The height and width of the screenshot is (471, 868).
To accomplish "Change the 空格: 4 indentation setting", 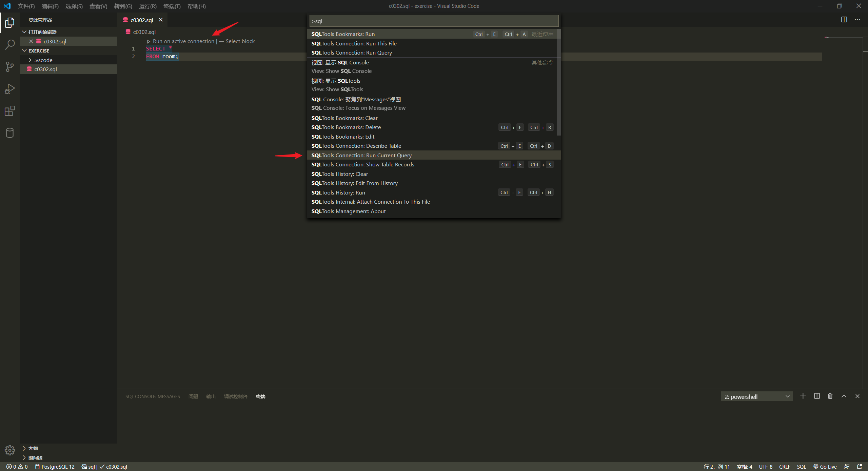I will [x=744, y=467].
